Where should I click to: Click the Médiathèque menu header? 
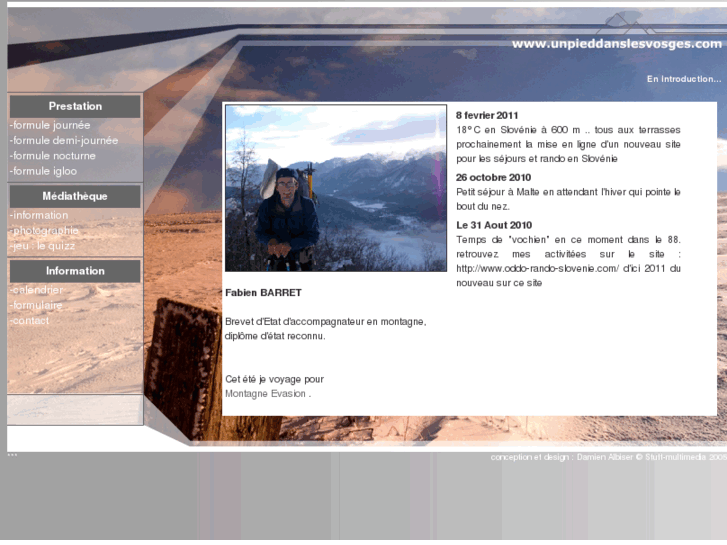click(x=75, y=196)
